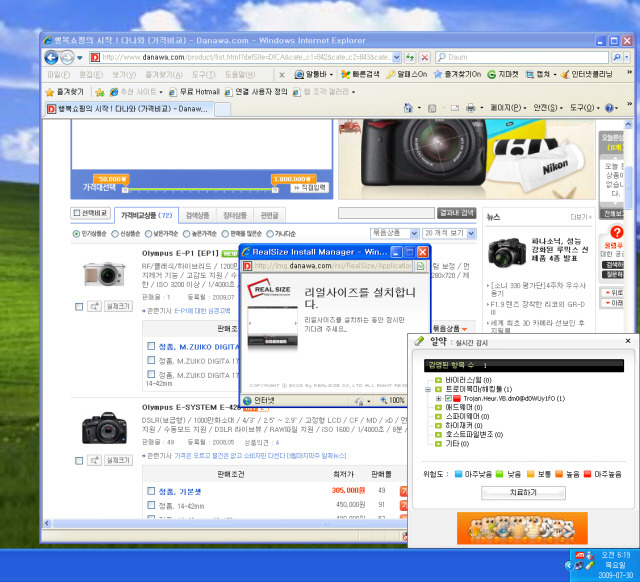Open help red question mark in sidebar
Viewport: 640px width, 582px height.
[x=616, y=233]
